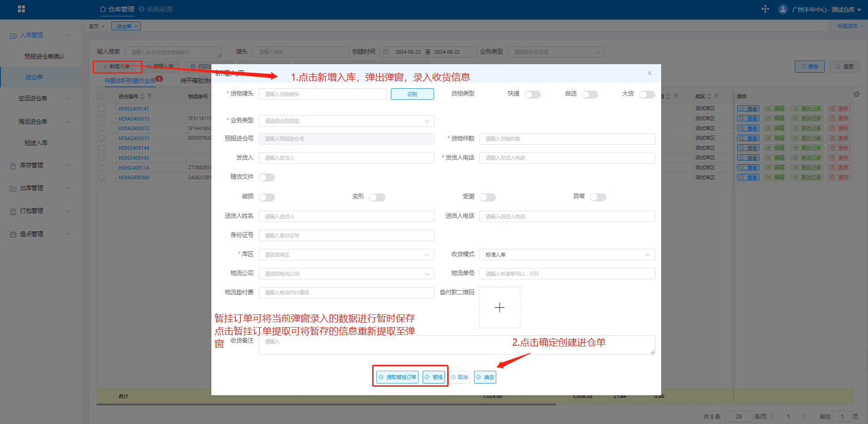The width and height of the screenshot is (868, 424).
Task: Click the move/drag arrows icon in header
Action: (x=765, y=9)
